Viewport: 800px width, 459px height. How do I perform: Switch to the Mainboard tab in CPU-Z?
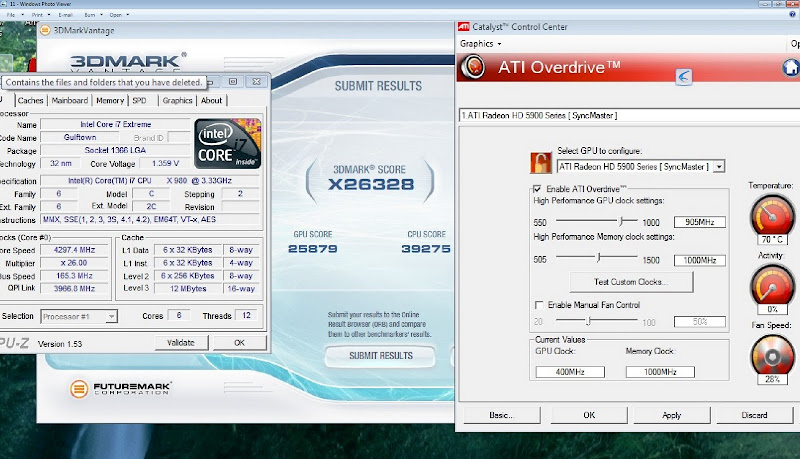[69, 100]
